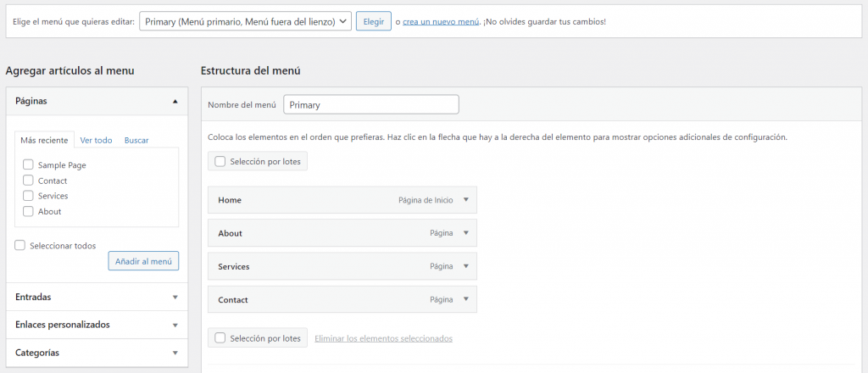The image size is (868, 373).
Task: Expand the Contact menu item arrow
Action: click(465, 299)
